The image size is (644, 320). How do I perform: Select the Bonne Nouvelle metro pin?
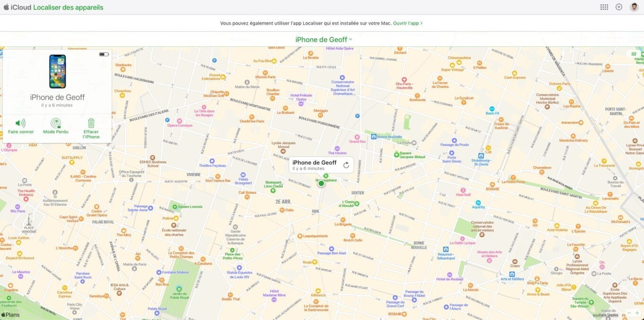(x=374, y=136)
